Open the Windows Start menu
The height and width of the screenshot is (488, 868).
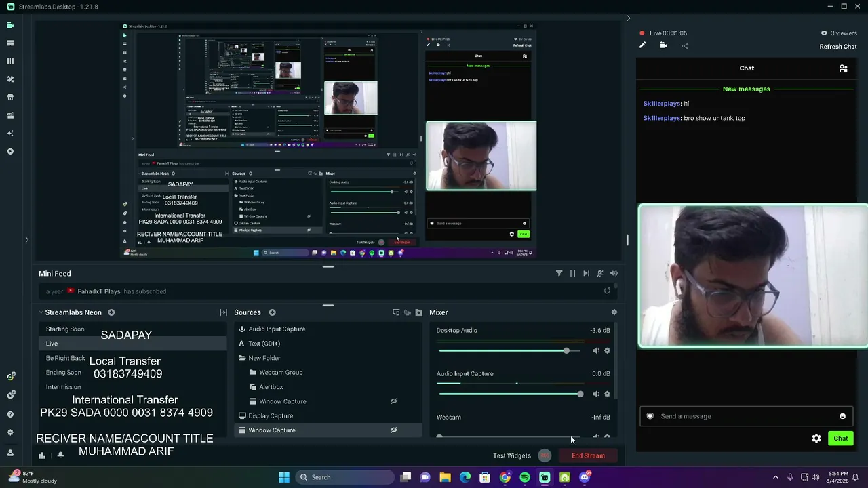point(284,477)
